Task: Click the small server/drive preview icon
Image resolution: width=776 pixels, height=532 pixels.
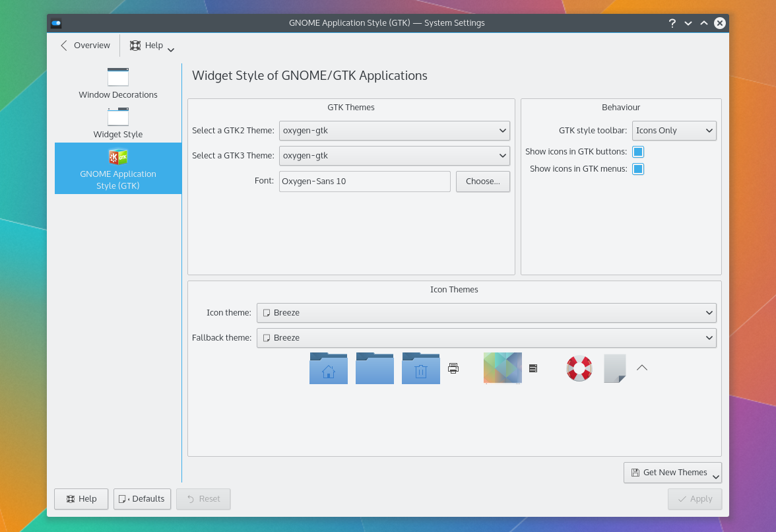Action: (533, 368)
